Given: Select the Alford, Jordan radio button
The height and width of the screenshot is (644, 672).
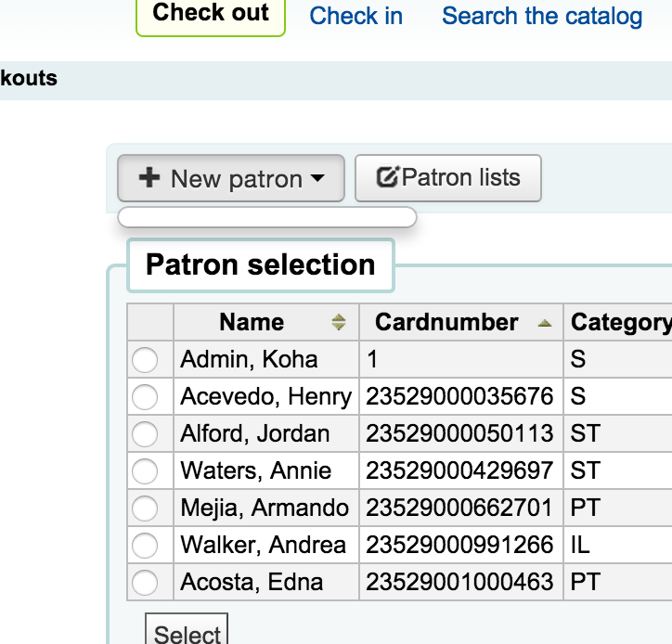Looking at the screenshot, I should [145, 433].
